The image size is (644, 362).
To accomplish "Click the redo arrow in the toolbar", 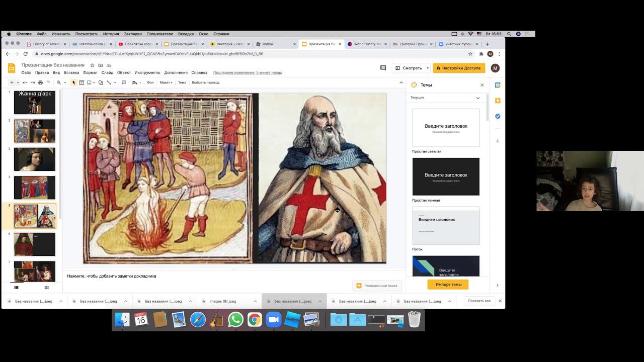I will [33, 82].
